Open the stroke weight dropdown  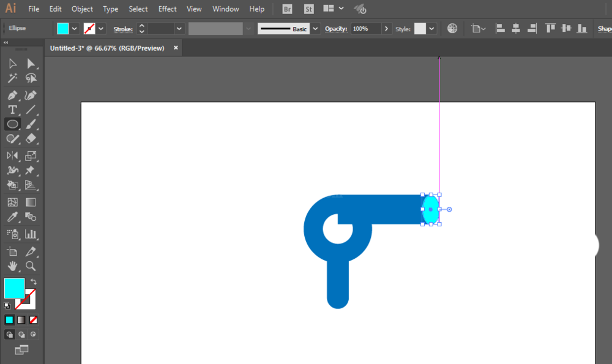179,29
